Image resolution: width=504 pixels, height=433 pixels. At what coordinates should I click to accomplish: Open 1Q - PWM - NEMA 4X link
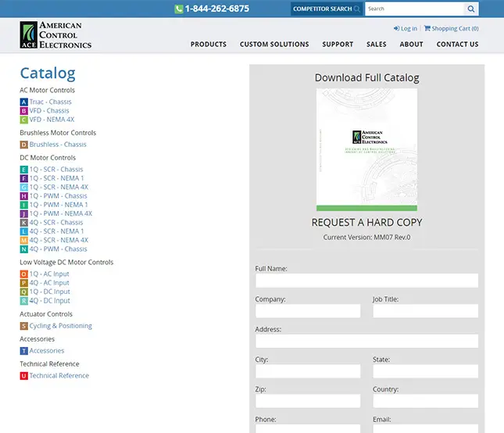(x=61, y=214)
